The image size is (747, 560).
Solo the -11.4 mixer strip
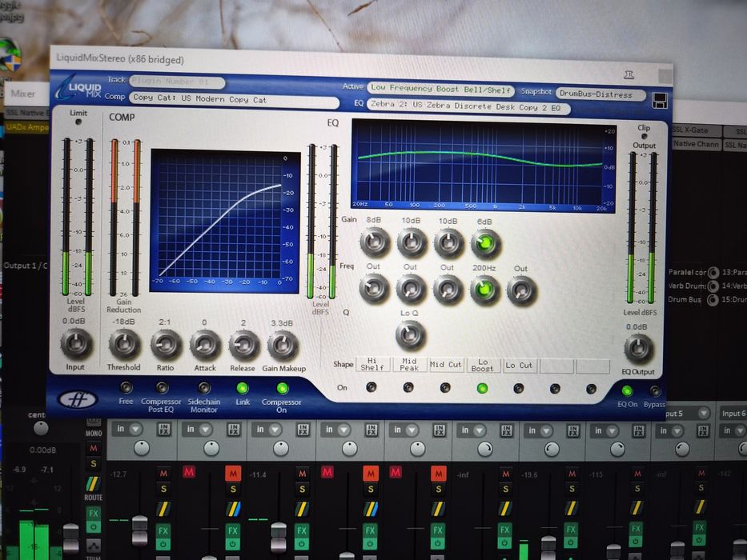[302, 489]
